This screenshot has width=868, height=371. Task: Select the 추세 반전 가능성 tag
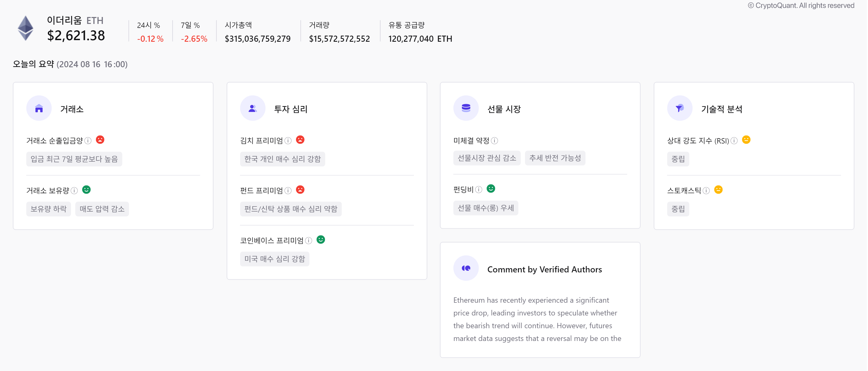[555, 158]
